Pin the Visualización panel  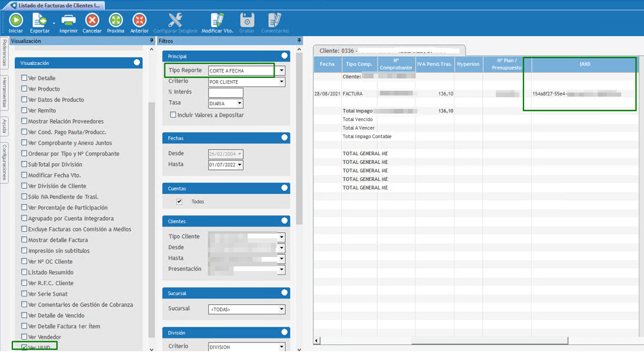[152, 40]
